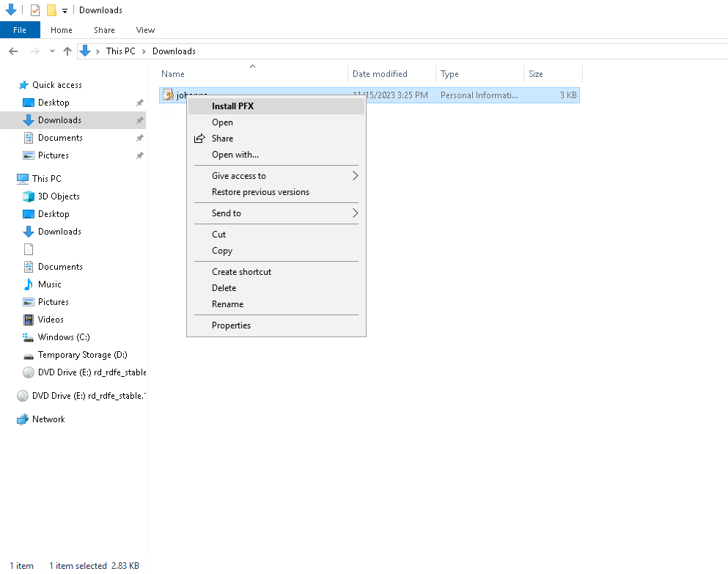Click the Back navigation arrow
The image size is (728, 574).
click(13, 51)
